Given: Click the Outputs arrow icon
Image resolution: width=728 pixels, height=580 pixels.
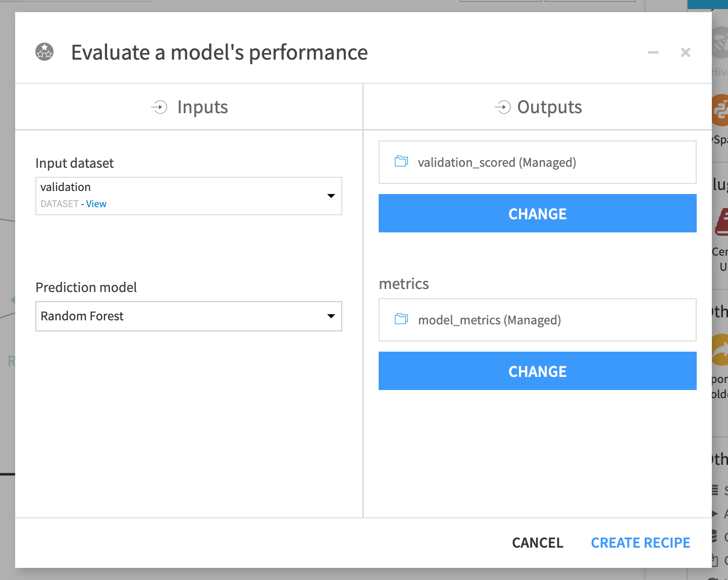Looking at the screenshot, I should coord(502,107).
